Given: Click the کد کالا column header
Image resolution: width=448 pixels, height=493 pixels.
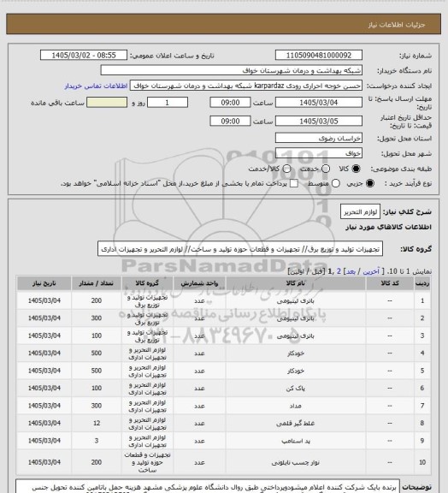Looking at the screenshot, I should click(390, 283).
